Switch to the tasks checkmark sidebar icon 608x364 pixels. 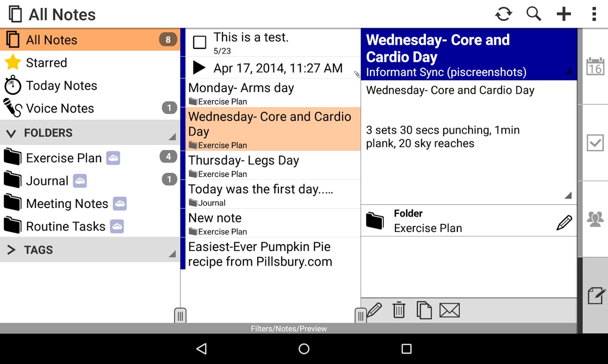595,143
